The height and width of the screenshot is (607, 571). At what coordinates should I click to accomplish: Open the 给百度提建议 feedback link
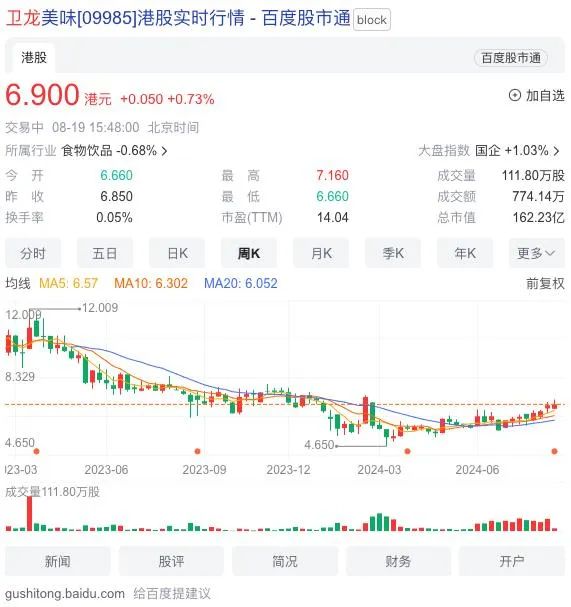point(172,593)
